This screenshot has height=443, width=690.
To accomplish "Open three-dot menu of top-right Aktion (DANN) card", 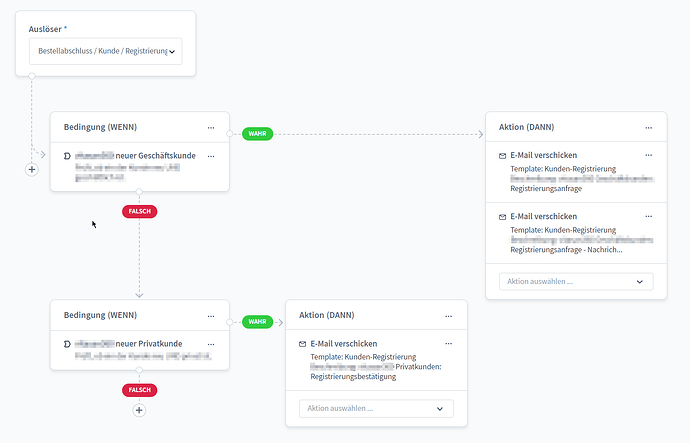I will tap(649, 128).
